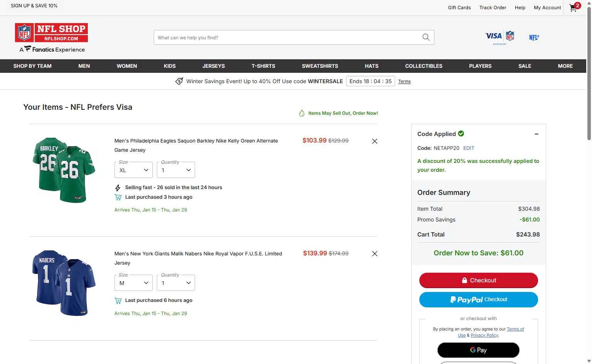Open the Women menu

tap(127, 66)
